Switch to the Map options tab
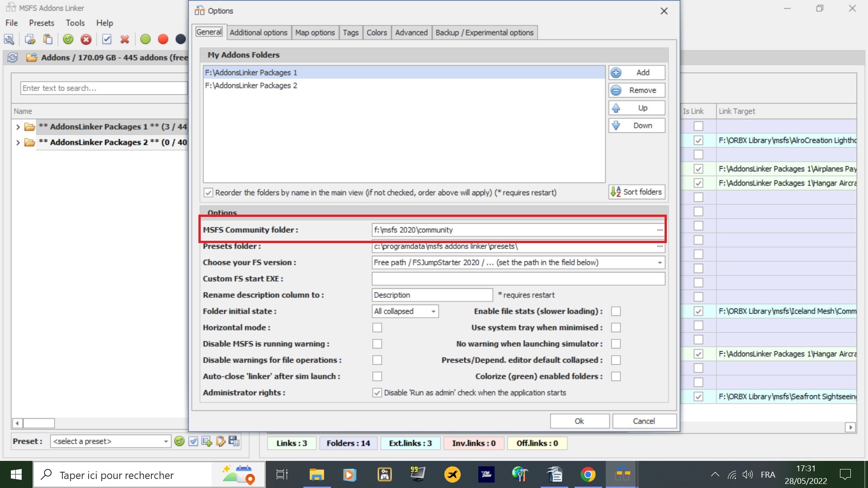868x488 pixels. [315, 33]
